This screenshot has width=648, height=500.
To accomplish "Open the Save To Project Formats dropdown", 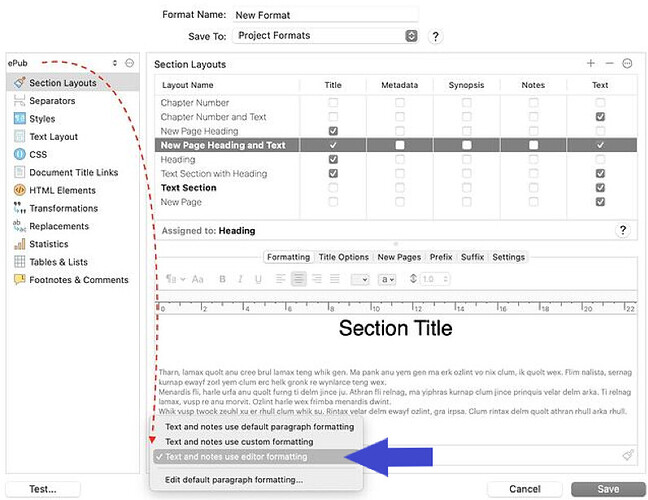I will 325,36.
